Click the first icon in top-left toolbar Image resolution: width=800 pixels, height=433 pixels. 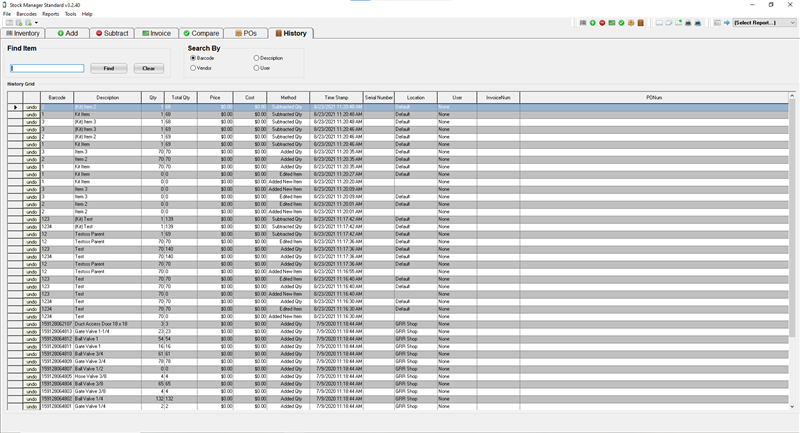point(9,23)
